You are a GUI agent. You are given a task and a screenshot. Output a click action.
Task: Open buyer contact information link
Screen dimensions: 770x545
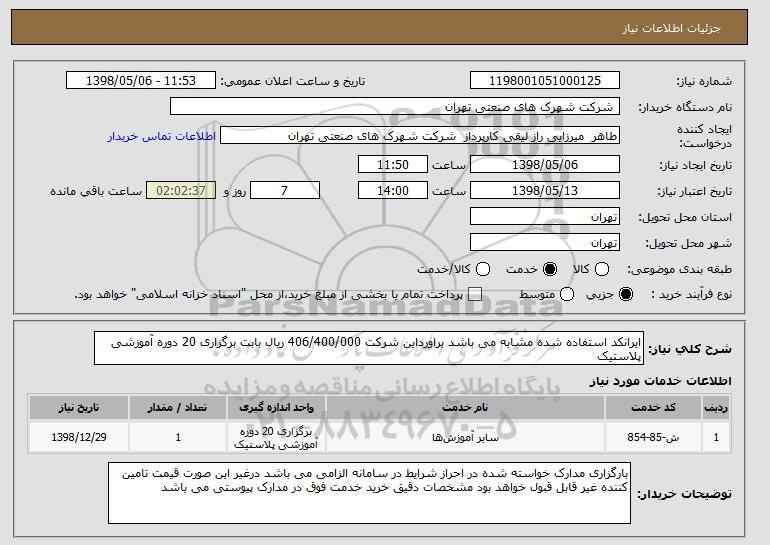[x=162, y=136]
